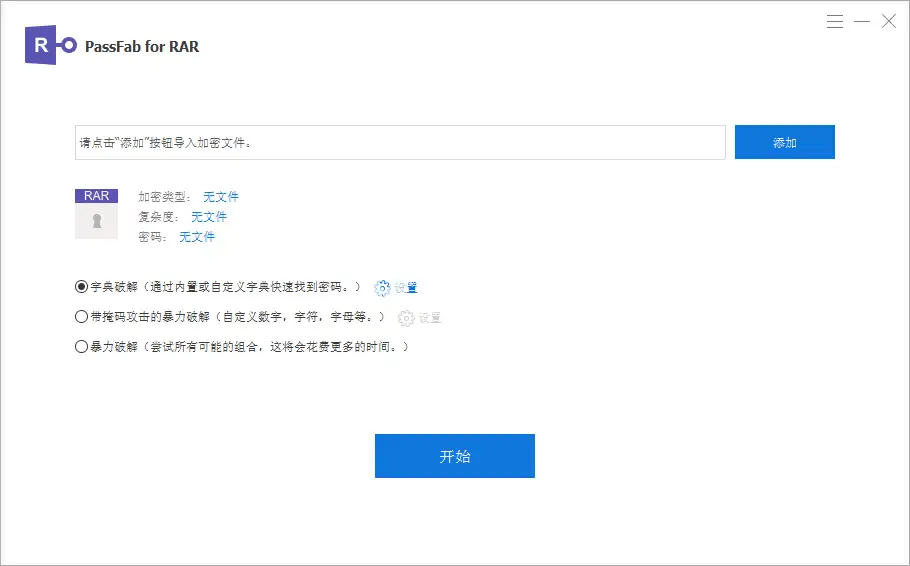Click the 设置 link beside dictionary attack
Image resolution: width=910 pixels, height=566 pixels.
click(x=406, y=288)
